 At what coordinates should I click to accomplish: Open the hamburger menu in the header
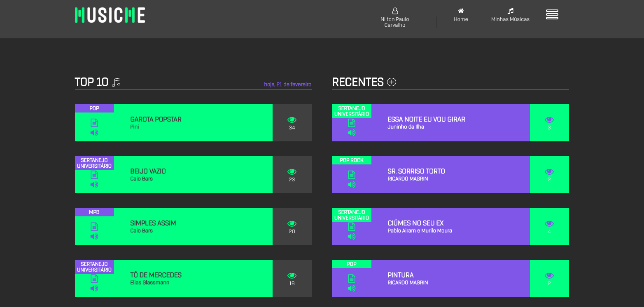point(552,14)
